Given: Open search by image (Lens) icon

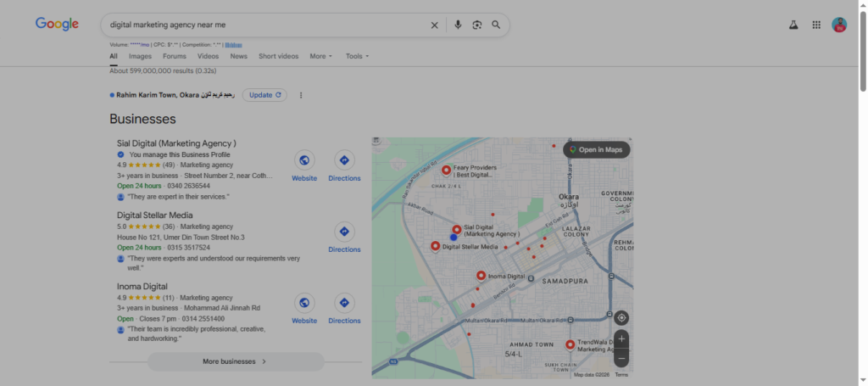Looking at the screenshot, I should [x=477, y=25].
